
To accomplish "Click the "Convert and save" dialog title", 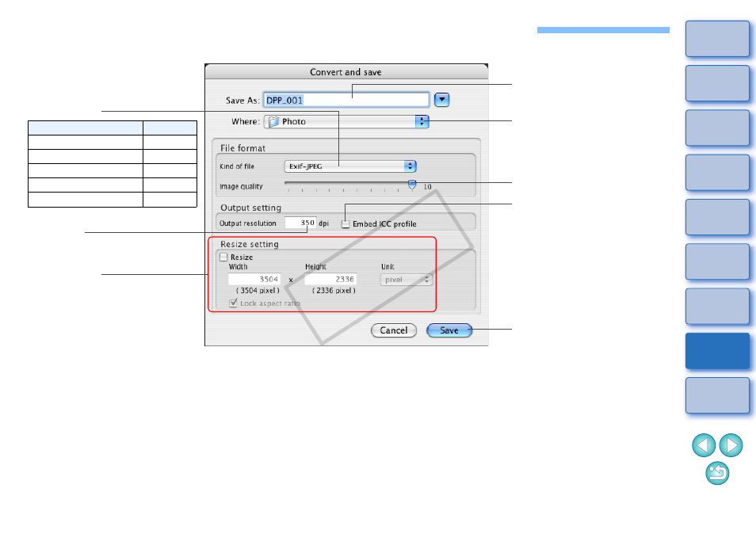I will tap(346, 72).
